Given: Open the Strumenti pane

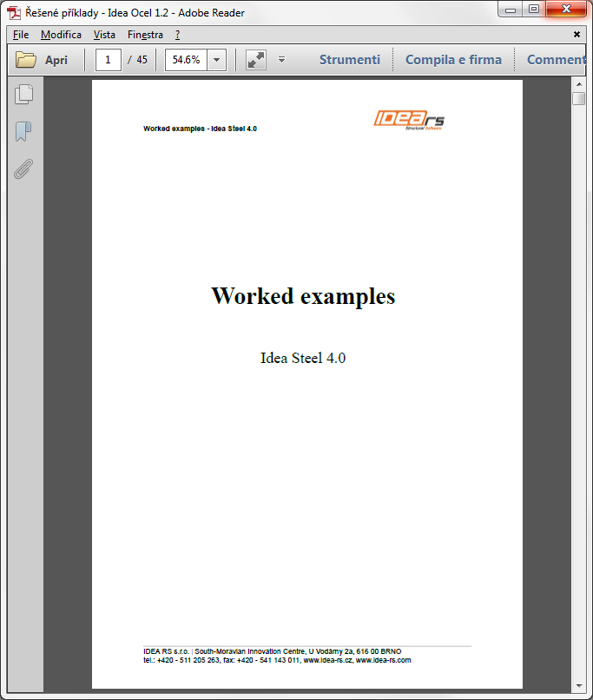Looking at the screenshot, I should 350,59.
